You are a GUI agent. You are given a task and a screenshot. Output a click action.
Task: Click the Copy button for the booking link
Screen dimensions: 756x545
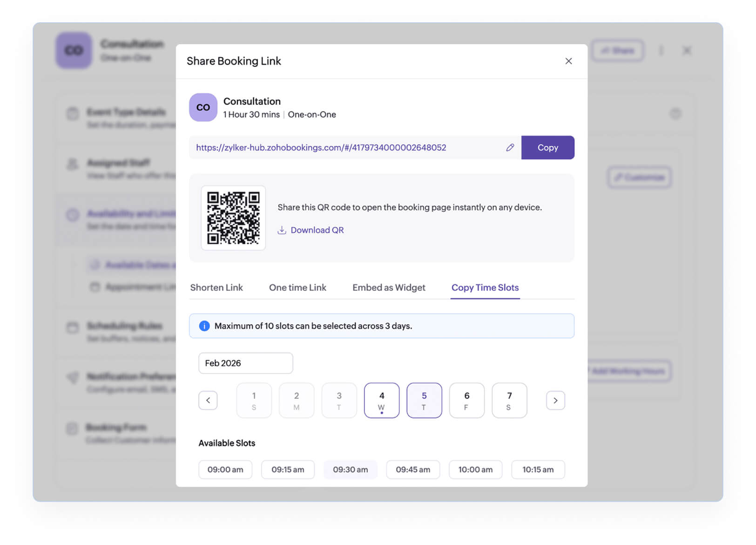(548, 147)
